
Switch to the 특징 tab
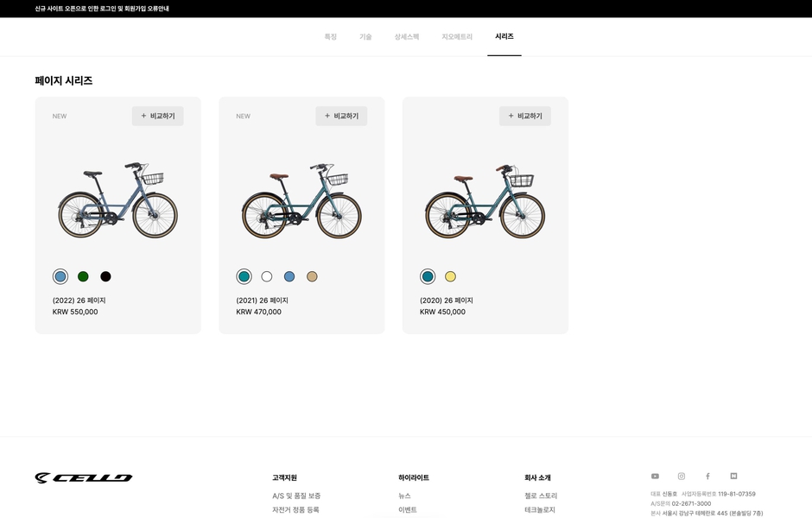[330, 37]
